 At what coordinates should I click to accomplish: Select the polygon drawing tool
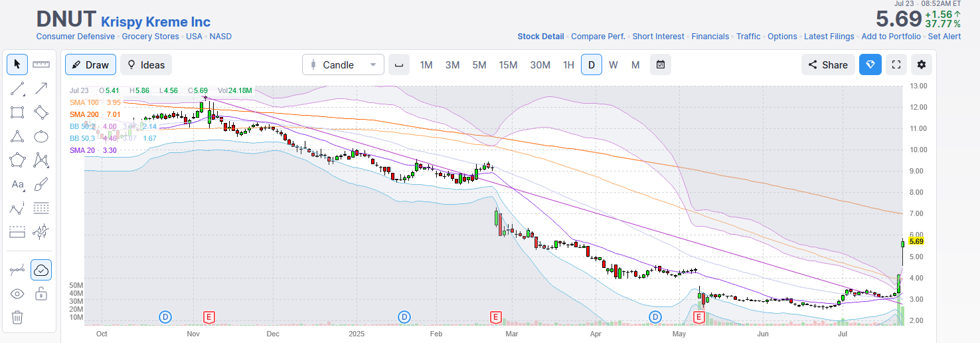17,160
